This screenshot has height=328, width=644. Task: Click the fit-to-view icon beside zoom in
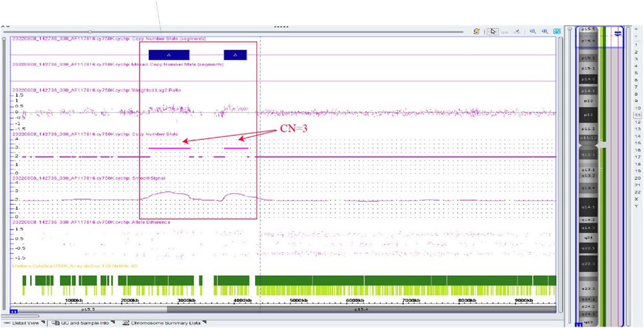pyautogui.click(x=557, y=31)
